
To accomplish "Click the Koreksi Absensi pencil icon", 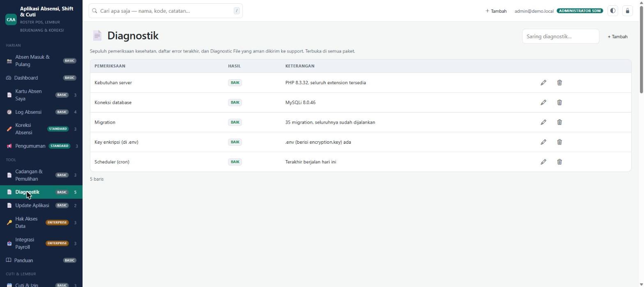I will click(9, 129).
